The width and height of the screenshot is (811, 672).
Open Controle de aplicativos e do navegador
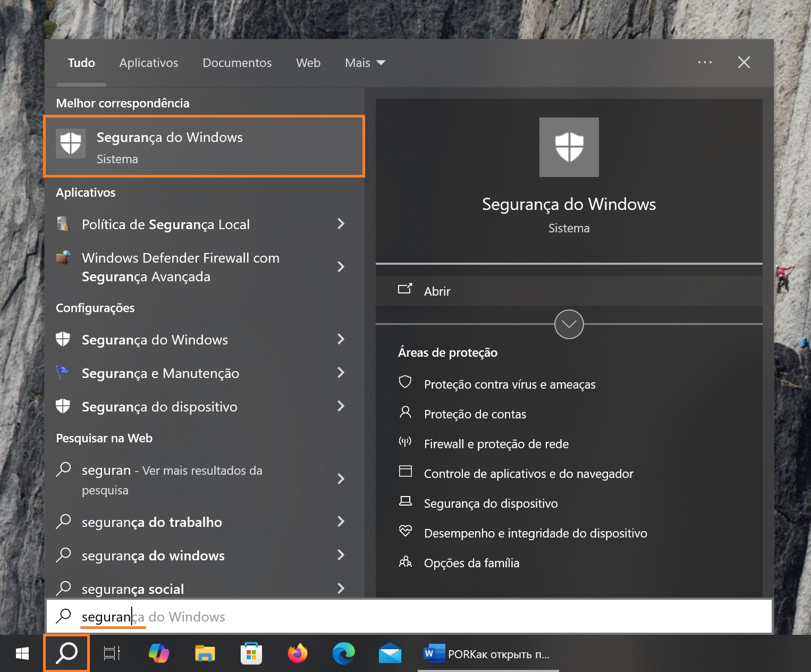pyautogui.click(x=529, y=474)
